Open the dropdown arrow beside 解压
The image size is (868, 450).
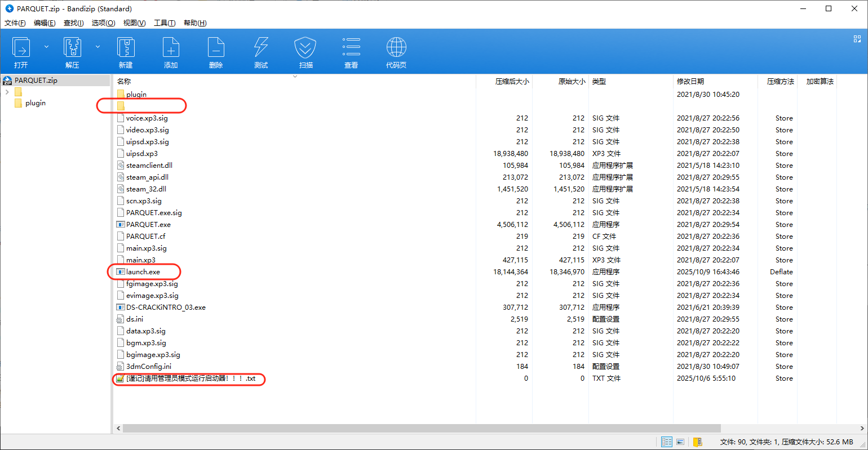click(98, 47)
